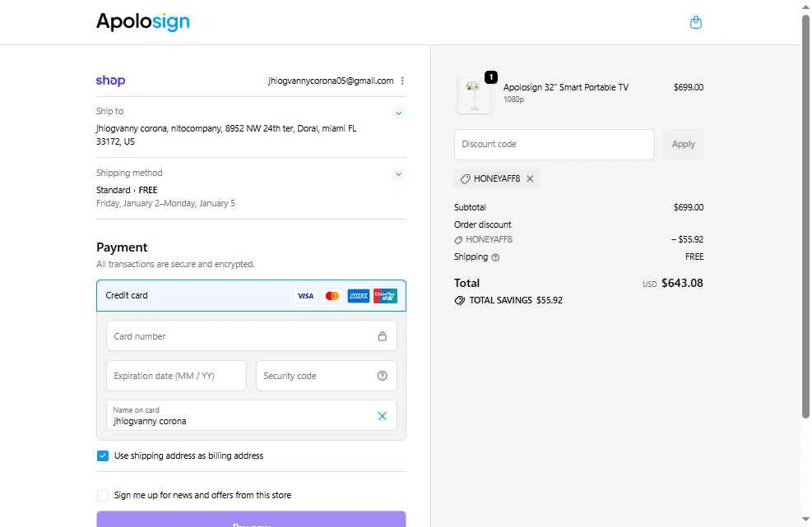Open the shopping bag cart icon
This screenshot has width=812, height=527.
coord(695,22)
